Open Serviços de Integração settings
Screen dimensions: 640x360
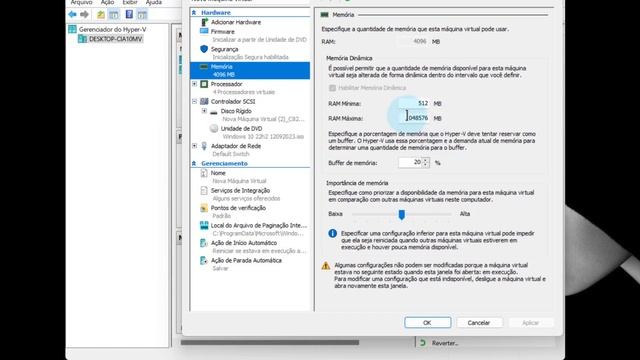[x=240, y=191]
